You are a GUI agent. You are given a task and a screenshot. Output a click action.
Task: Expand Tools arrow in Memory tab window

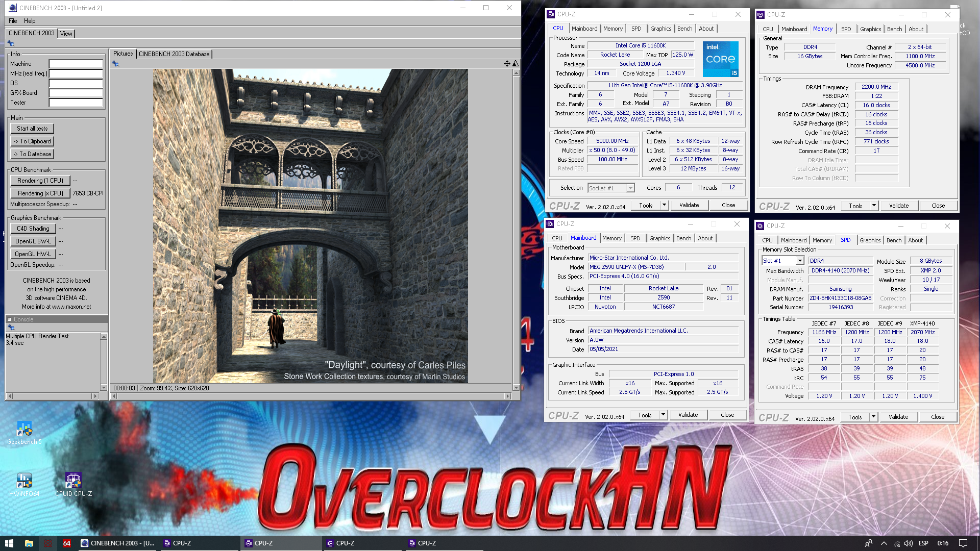click(x=874, y=206)
